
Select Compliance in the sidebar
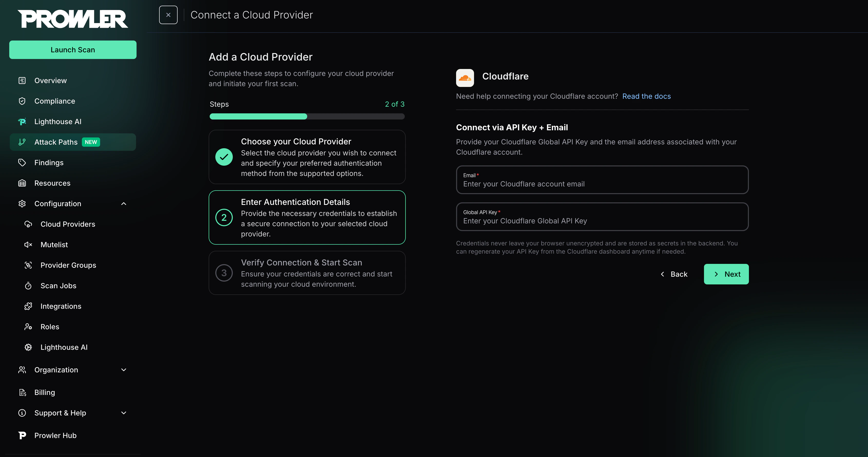pos(55,101)
